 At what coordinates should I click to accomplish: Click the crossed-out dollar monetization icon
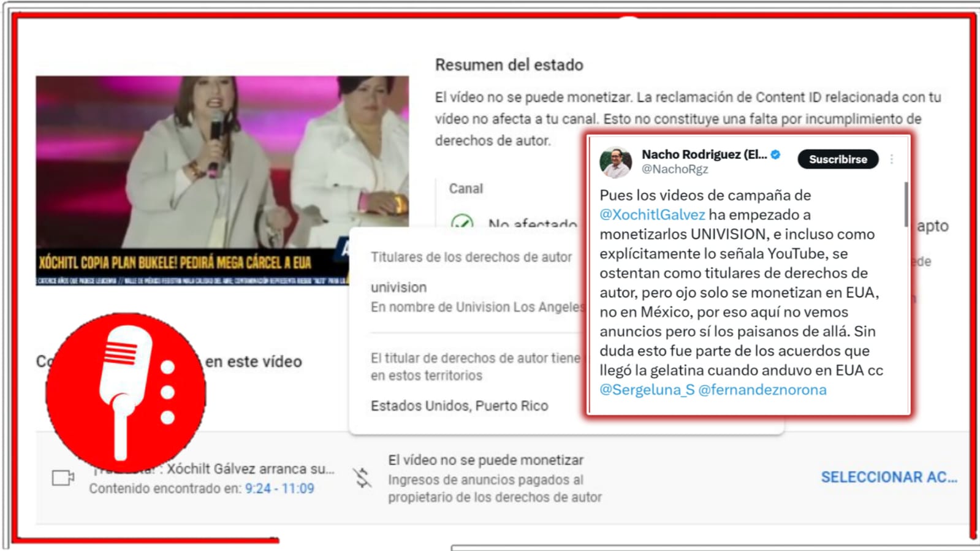363,478
